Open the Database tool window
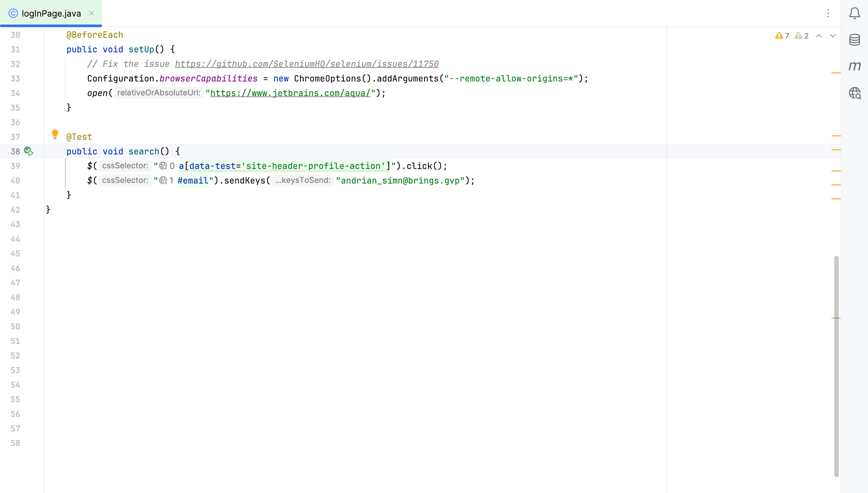This screenshot has height=493, width=868. (x=854, y=40)
